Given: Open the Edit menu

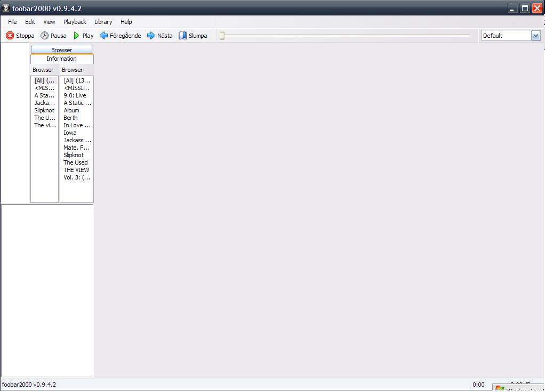Looking at the screenshot, I should pyautogui.click(x=30, y=22).
